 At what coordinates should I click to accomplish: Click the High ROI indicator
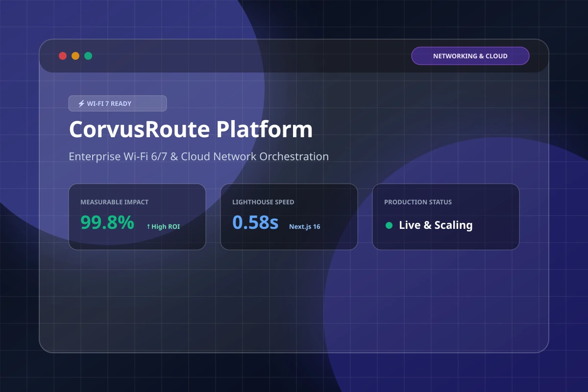163,226
